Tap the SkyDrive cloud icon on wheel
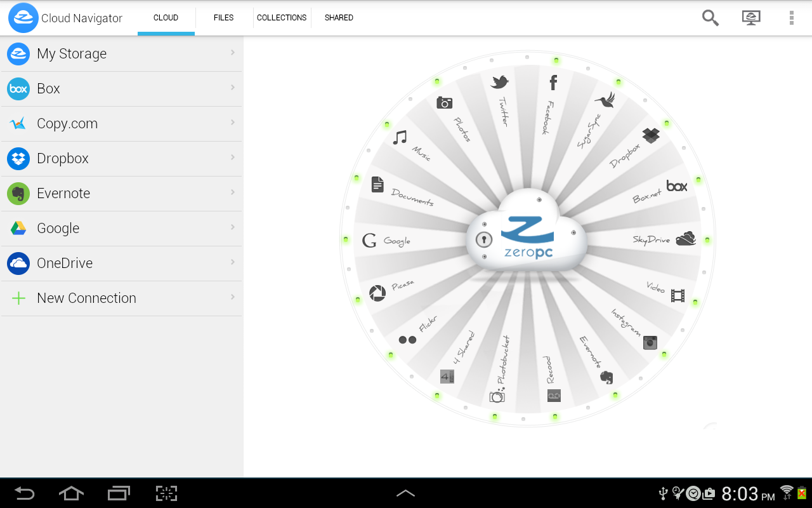Screen dimensions: 812x508 [686, 239]
